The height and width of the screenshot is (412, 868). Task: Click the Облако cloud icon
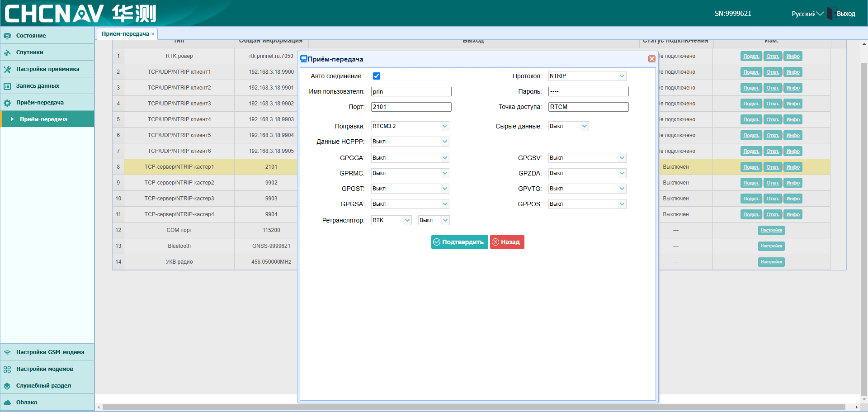[x=7, y=403]
